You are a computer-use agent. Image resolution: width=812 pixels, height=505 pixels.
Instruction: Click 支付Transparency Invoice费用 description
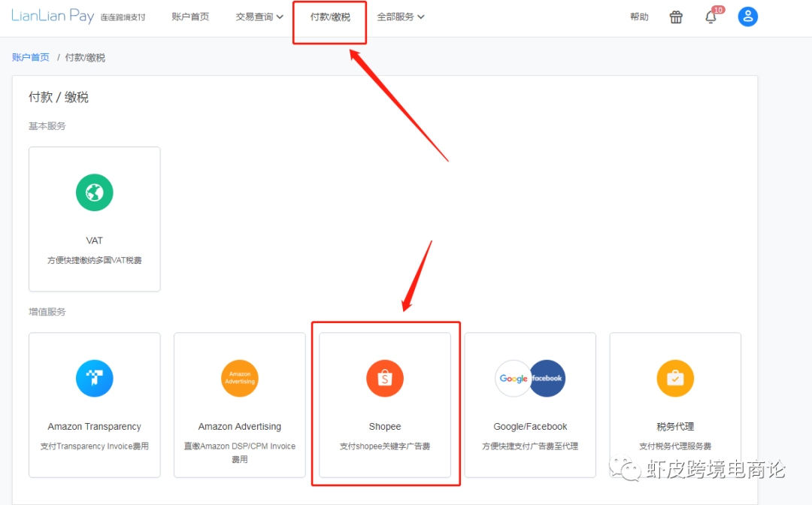(x=94, y=446)
